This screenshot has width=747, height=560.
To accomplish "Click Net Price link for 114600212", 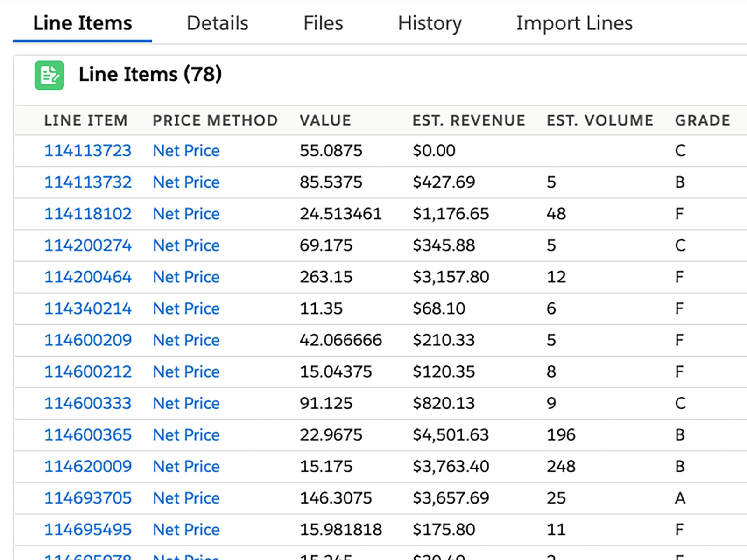I will pos(186,372).
